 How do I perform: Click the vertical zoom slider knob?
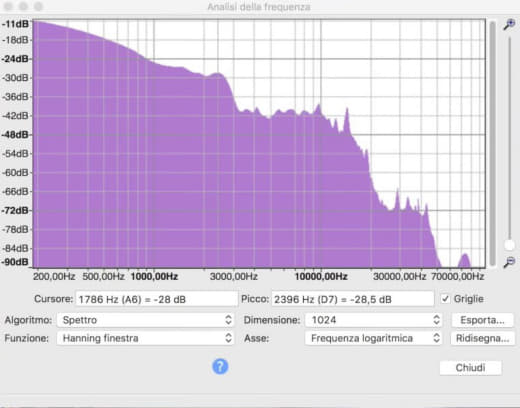click(x=509, y=245)
